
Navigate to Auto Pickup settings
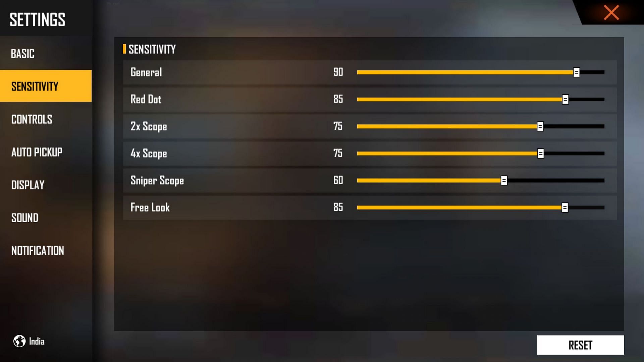click(x=37, y=152)
